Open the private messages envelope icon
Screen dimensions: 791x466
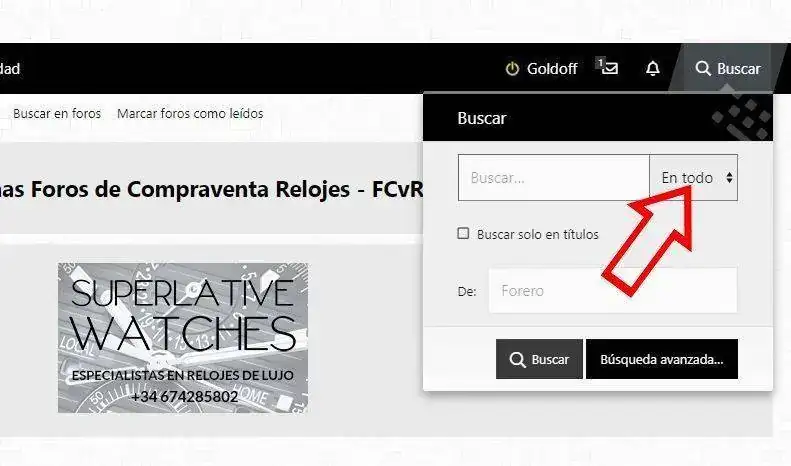[x=610, y=68]
